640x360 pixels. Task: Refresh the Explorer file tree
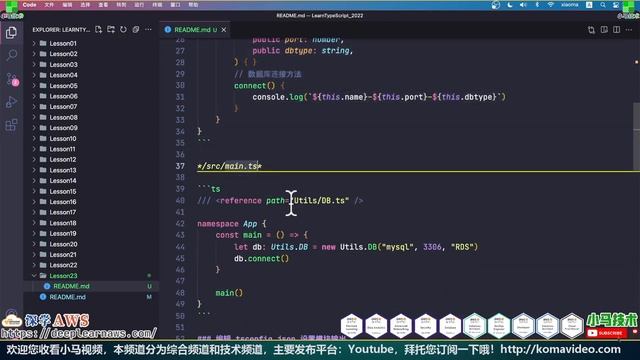[123, 29]
